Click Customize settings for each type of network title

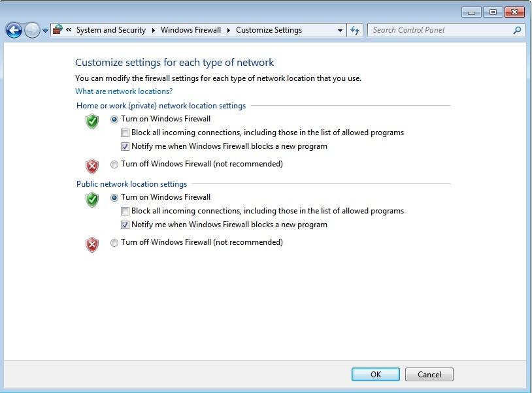click(175, 63)
